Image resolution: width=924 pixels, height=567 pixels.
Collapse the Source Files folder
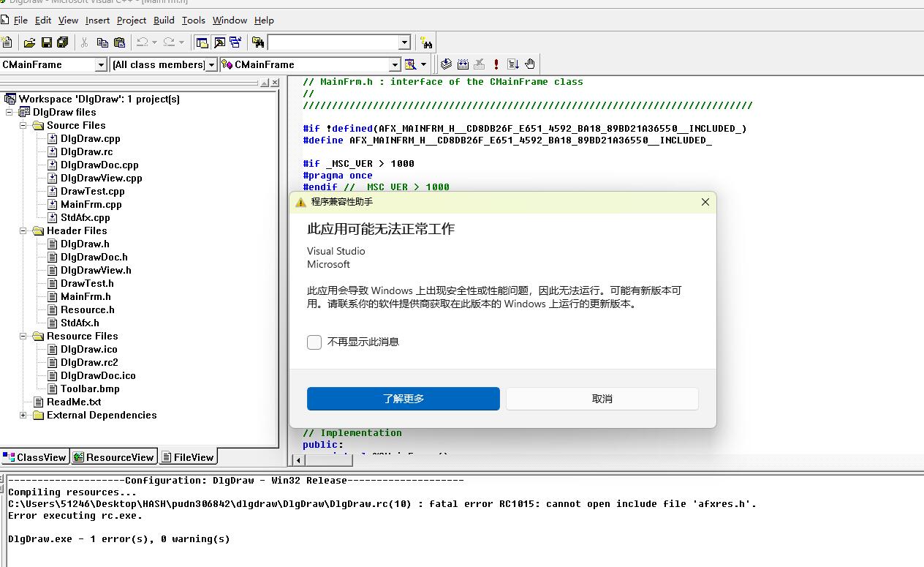click(23, 125)
